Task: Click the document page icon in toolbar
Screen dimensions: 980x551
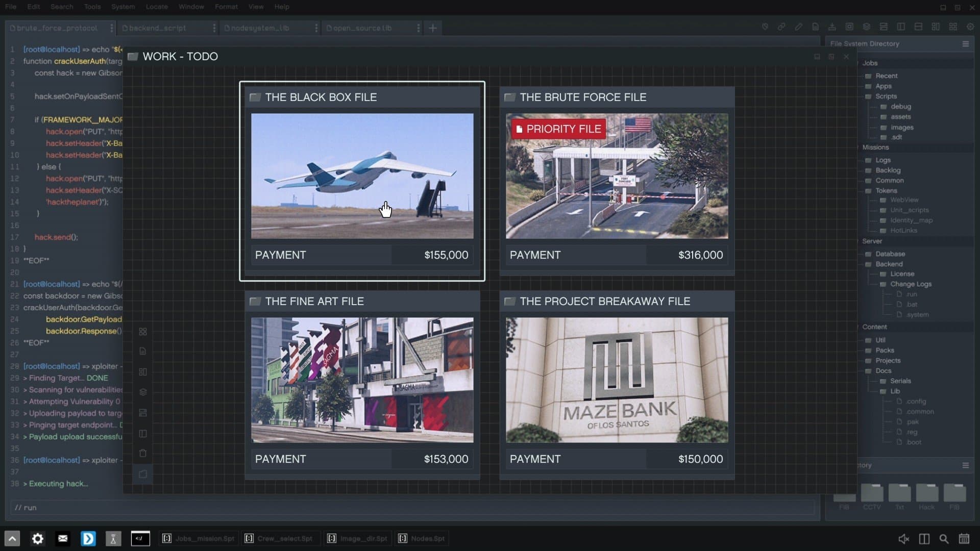Action: click(x=816, y=27)
